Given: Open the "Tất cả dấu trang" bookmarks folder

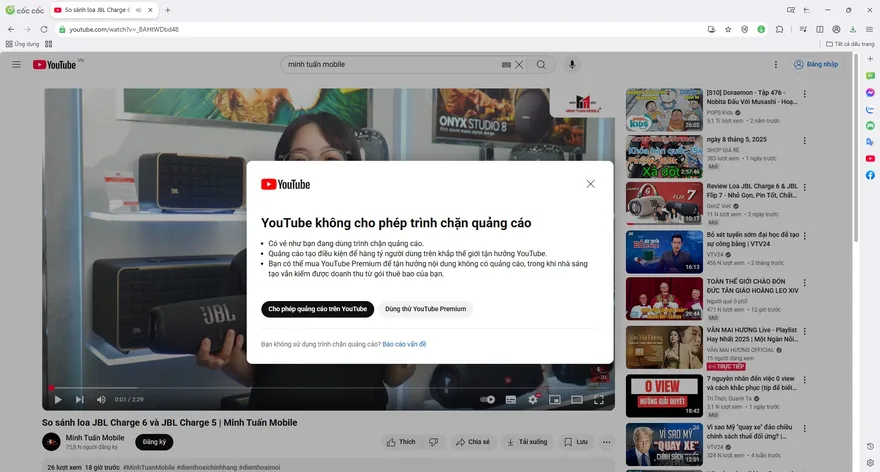Looking at the screenshot, I should 850,44.
